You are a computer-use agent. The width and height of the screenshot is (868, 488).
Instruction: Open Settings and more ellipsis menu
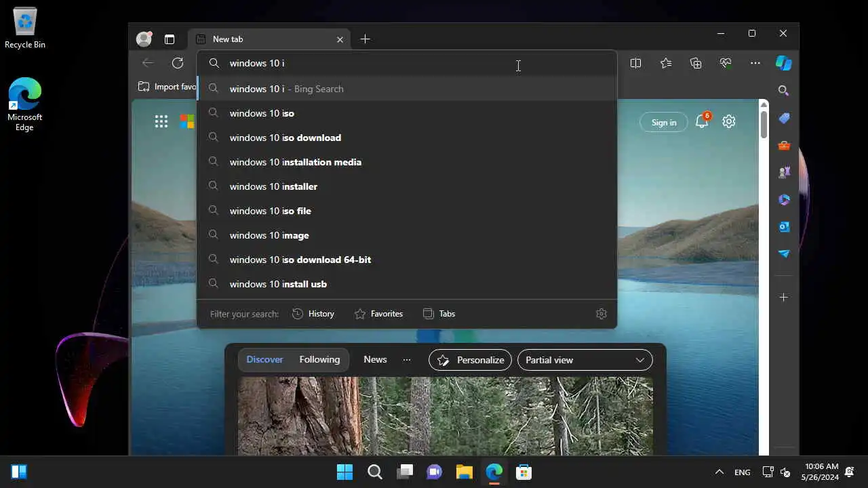coord(755,63)
